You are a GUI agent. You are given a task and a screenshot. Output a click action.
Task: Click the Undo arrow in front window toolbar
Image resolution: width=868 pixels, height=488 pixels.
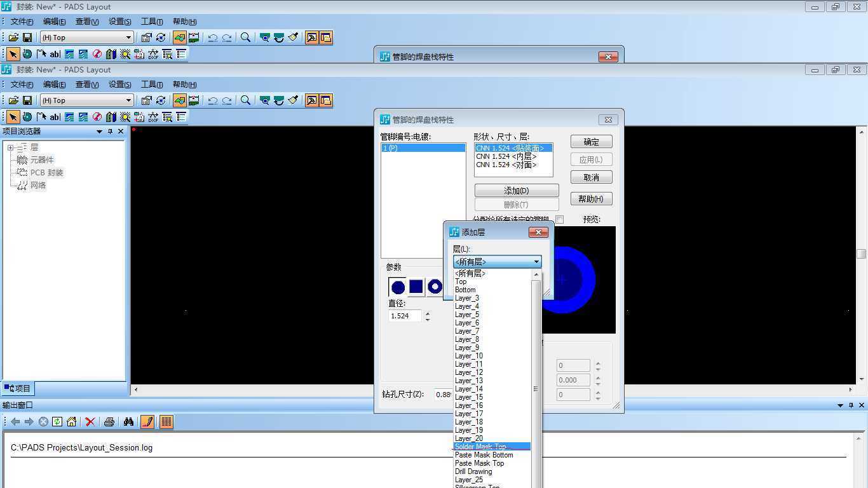click(x=213, y=100)
